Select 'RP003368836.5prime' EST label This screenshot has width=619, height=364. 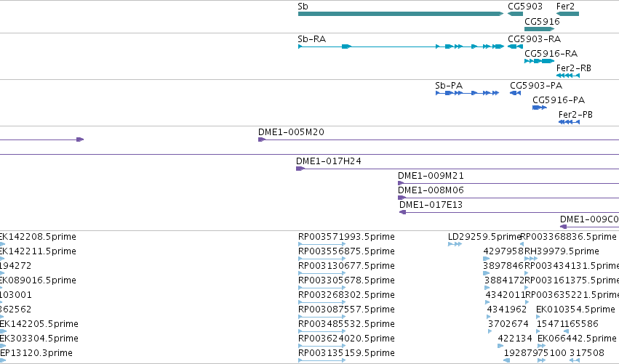coord(569,237)
